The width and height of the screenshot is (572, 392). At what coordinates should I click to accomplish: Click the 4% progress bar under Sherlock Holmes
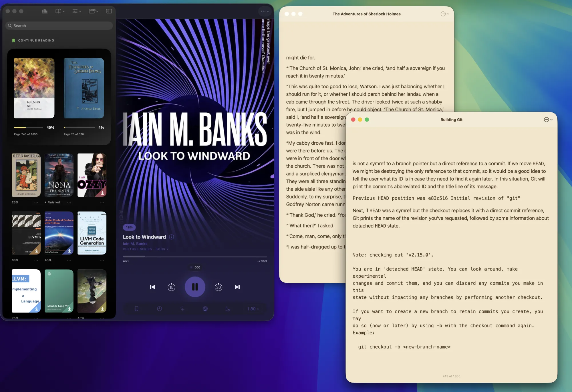click(79, 128)
